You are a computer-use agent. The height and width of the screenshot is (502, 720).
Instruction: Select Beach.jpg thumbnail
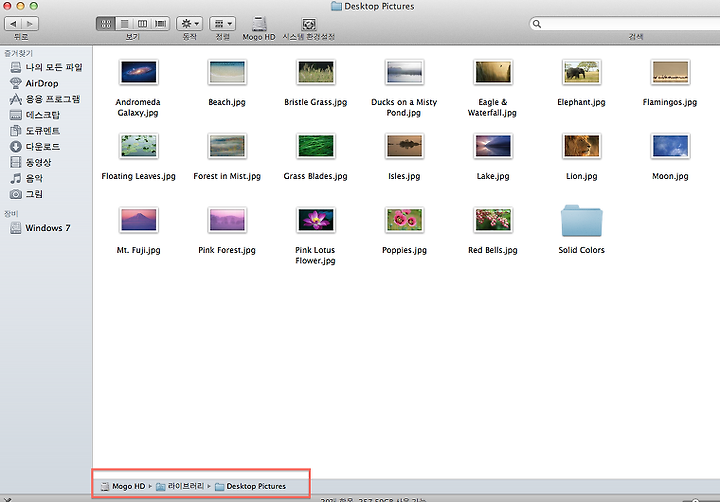pyautogui.click(x=227, y=72)
